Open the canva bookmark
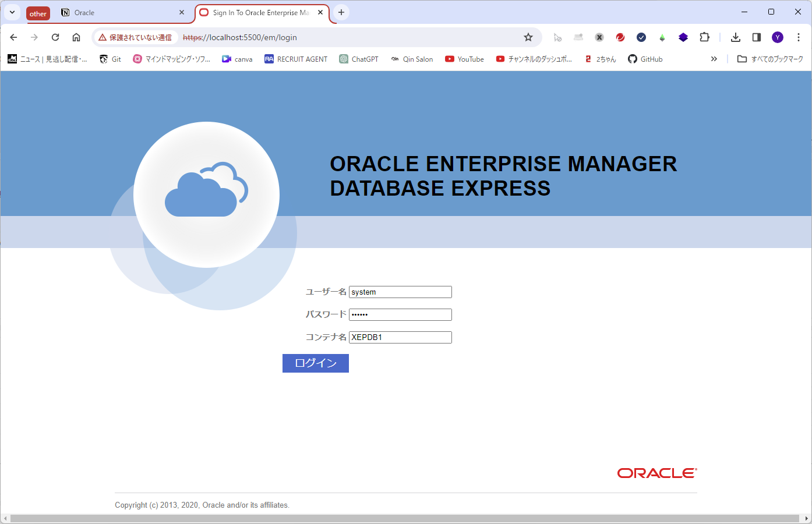Image resolution: width=812 pixels, height=524 pixels. 237,59
